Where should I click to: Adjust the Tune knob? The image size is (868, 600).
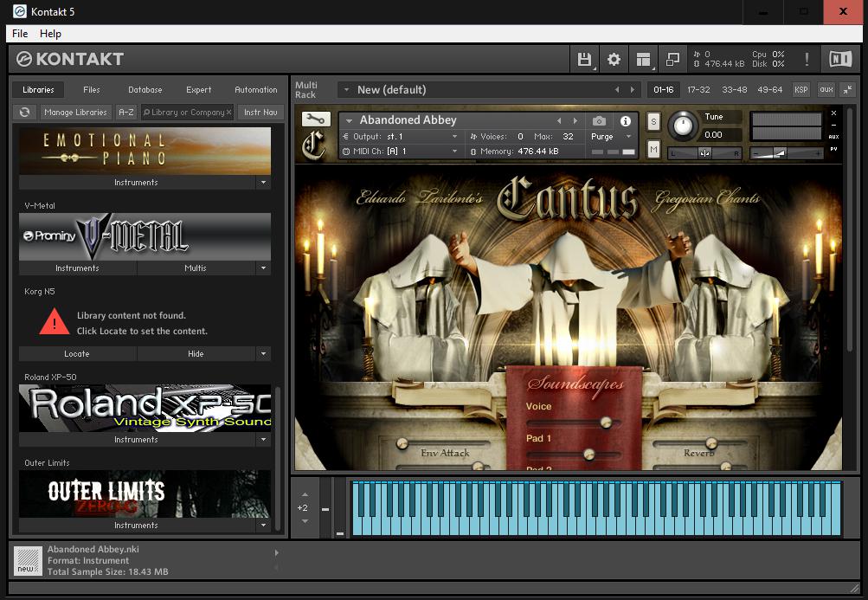pyautogui.click(x=683, y=126)
